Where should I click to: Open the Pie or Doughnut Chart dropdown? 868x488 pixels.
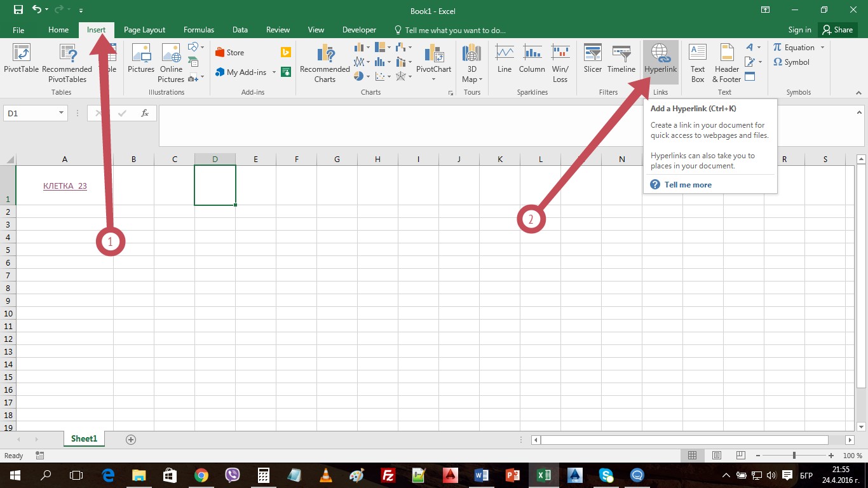coord(362,76)
